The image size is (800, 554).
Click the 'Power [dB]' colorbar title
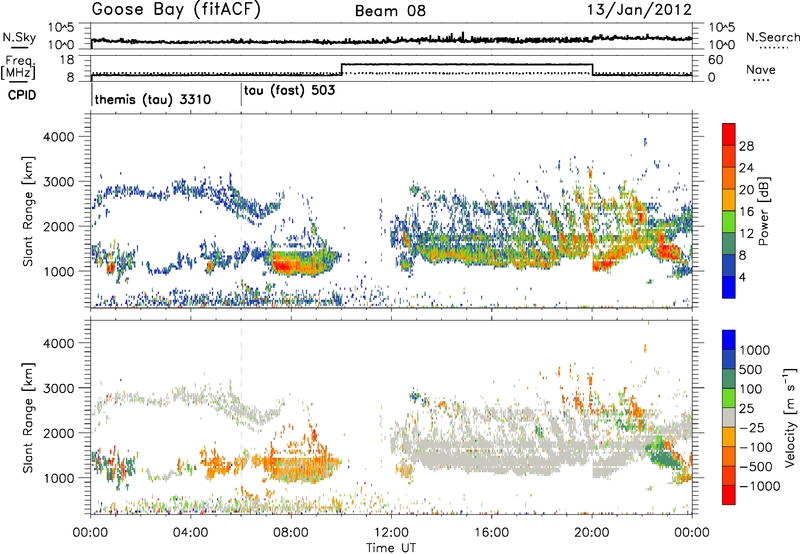764,211
